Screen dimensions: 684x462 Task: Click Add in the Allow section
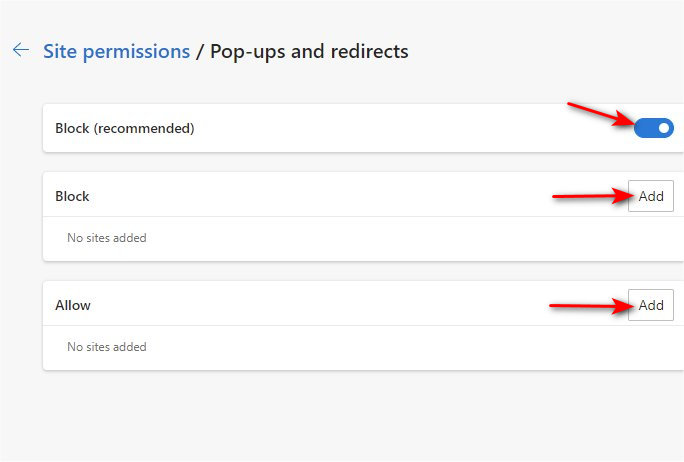coord(651,305)
